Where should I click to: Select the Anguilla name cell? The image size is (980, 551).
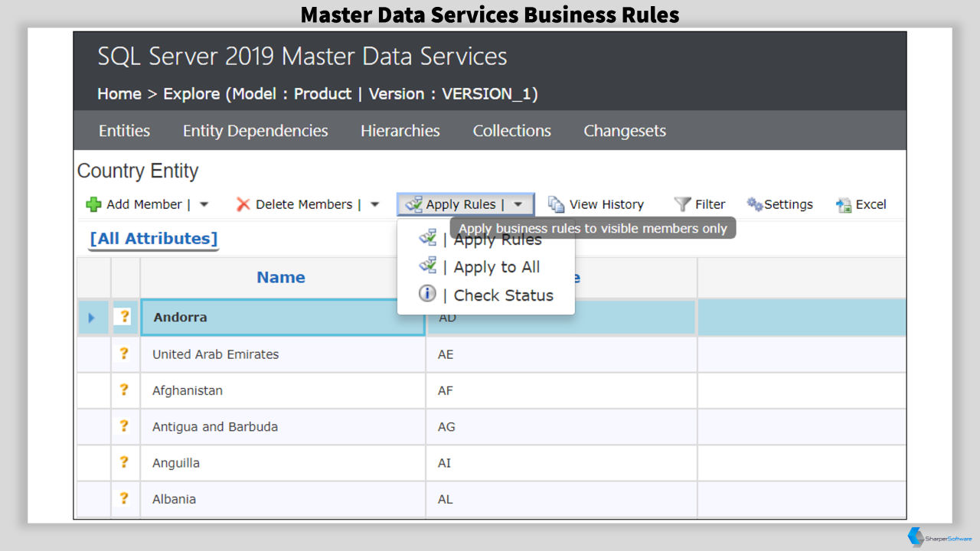(x=283, y=463)
